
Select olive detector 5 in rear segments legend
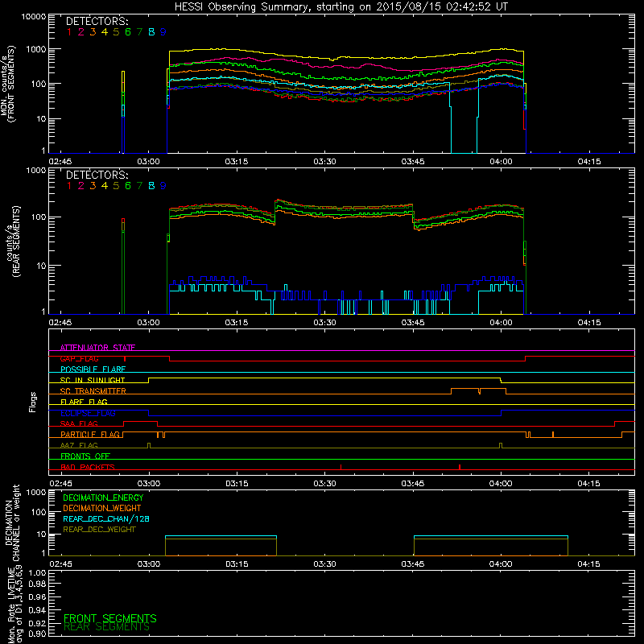point(116,186)
